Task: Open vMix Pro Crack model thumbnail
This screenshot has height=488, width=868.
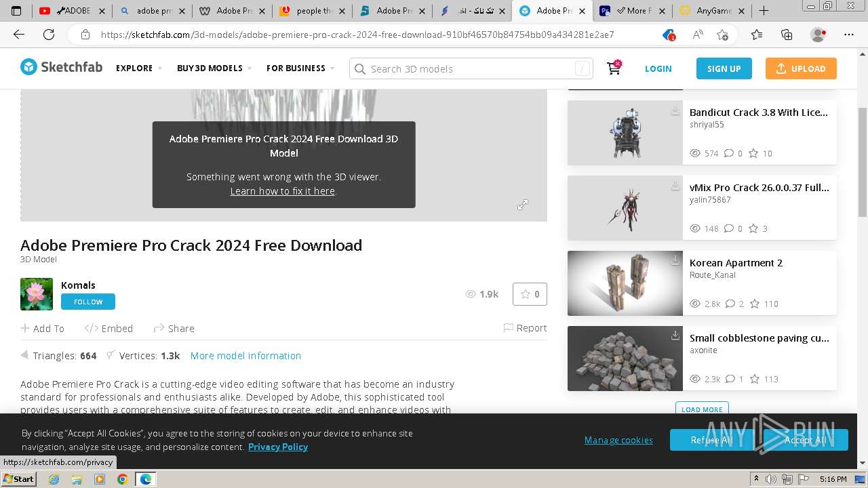Action: [x=625, y=208]
